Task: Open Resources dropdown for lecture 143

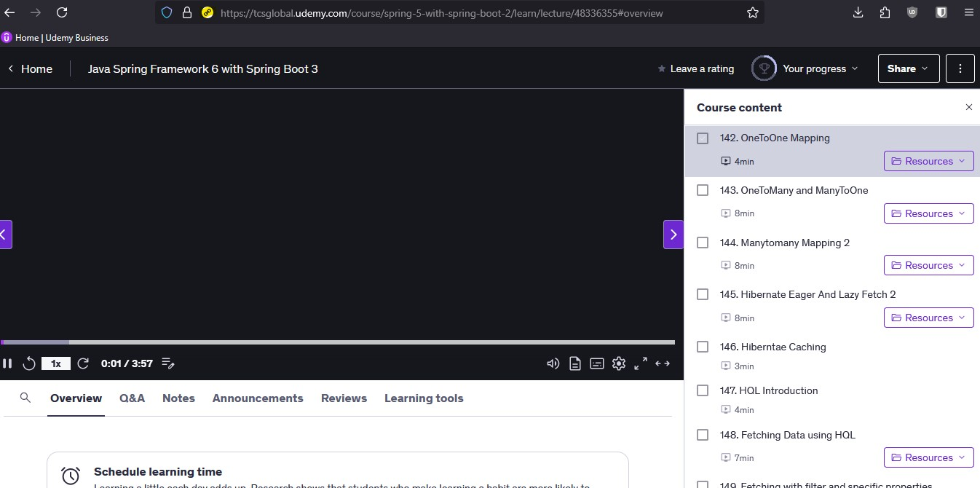Action: click(928, 213)
